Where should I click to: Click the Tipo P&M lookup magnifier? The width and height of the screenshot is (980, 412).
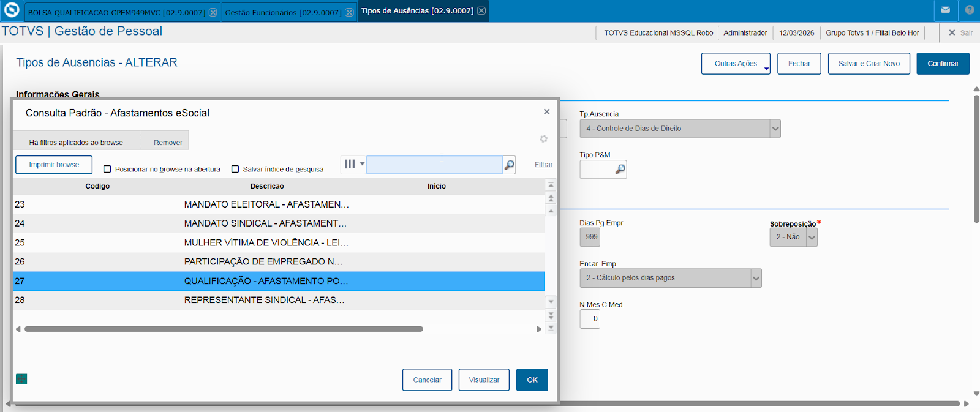coord(620,169)
